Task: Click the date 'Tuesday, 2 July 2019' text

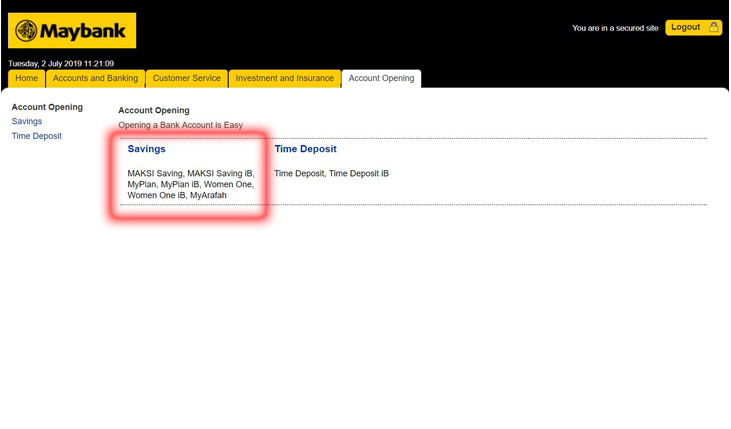Action: tap(45, 63)
